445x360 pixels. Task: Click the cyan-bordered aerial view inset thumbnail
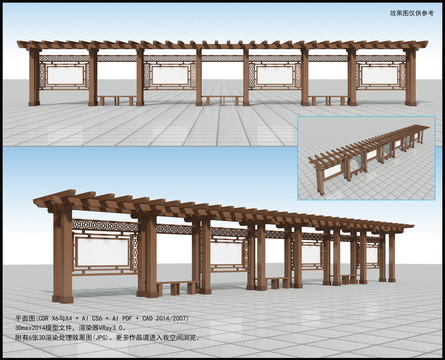(x=366, y=158)
